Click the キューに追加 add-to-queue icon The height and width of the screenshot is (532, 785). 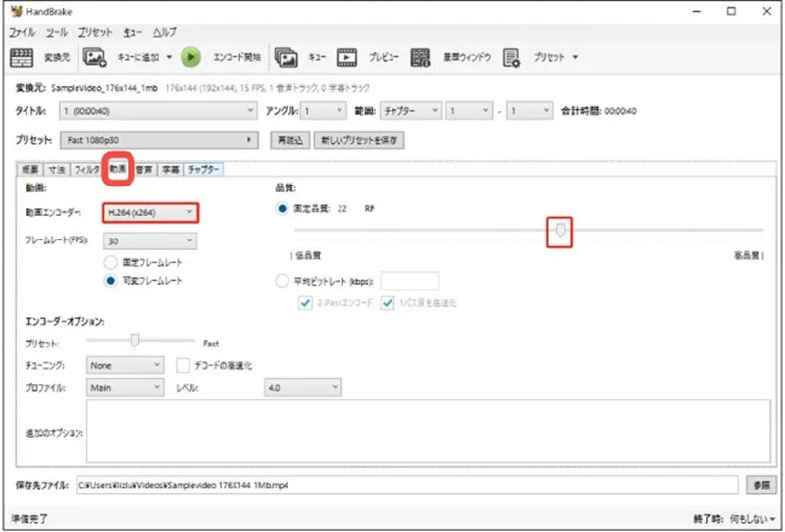[94, 57]
